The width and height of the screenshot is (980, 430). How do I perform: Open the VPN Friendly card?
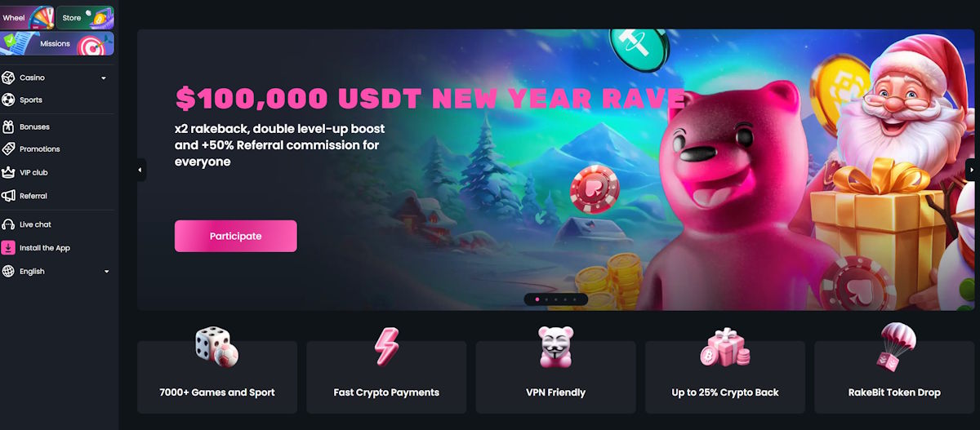pos(555,377)
